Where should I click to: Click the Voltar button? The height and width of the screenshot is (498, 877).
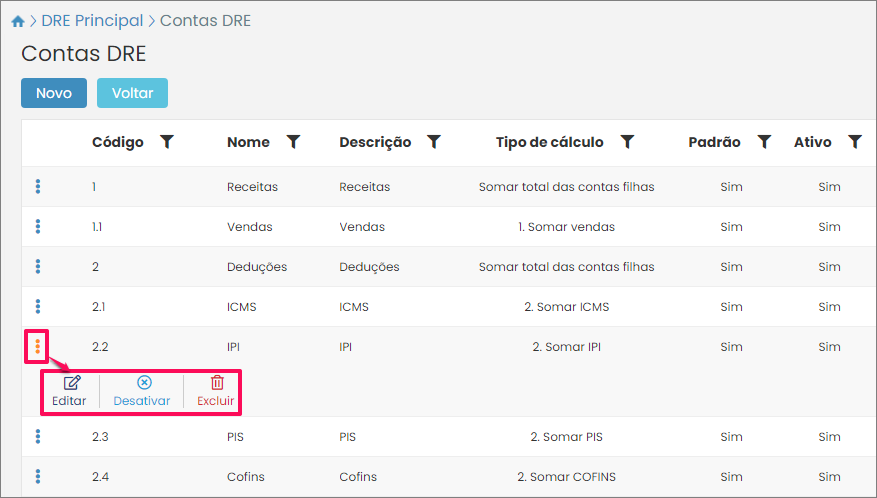point(132,93)
